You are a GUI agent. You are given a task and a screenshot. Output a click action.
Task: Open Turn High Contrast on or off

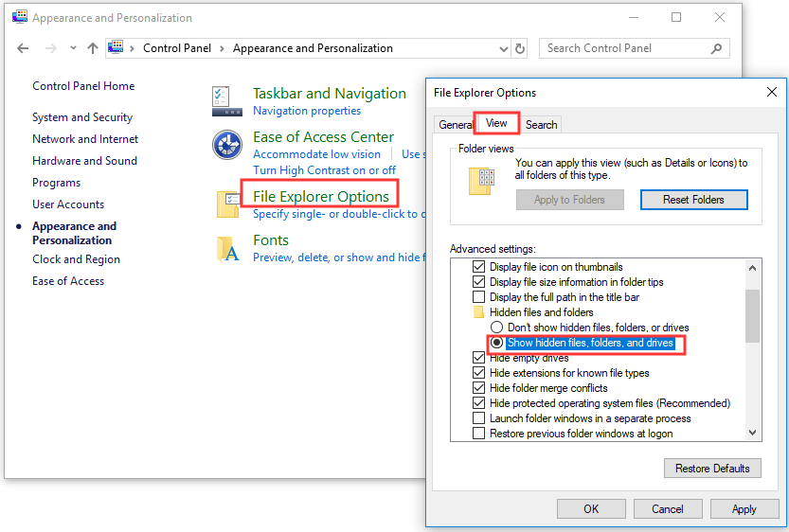pos(325,170)
